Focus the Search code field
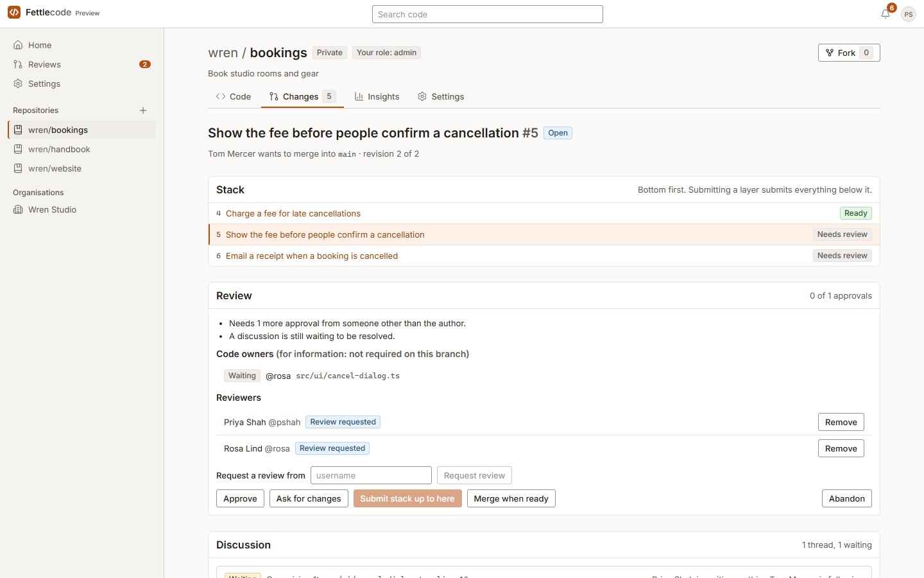This screenshot has height=578, width=924. click(x=488, y=14)
